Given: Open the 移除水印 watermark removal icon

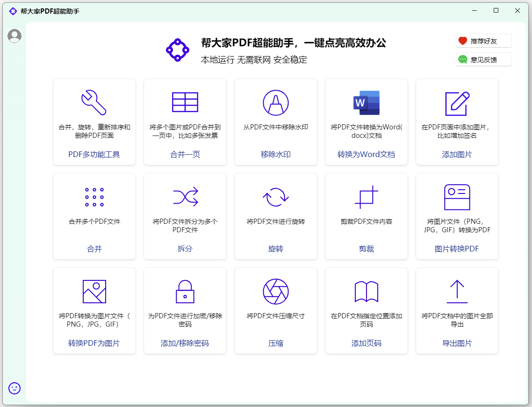Looking at the screenshot, I should (x=275, y=102).
